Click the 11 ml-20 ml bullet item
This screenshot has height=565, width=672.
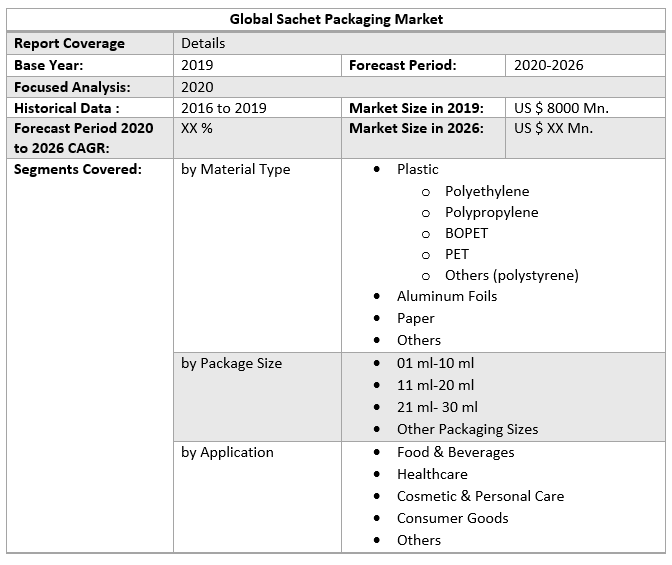pos(435,385)
